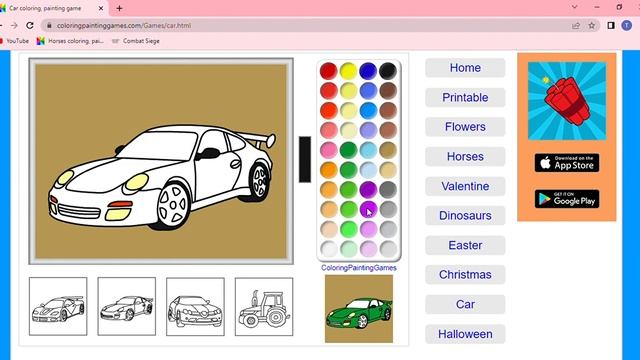Screen dimensions: 640x360
Task: Click the Get it on Google Play badge
Action: 567,199
